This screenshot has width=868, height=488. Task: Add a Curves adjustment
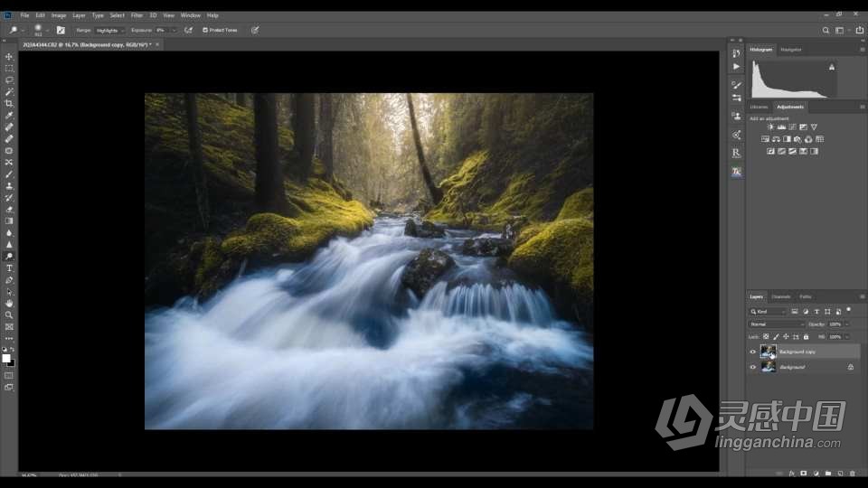tap(792, 127)
